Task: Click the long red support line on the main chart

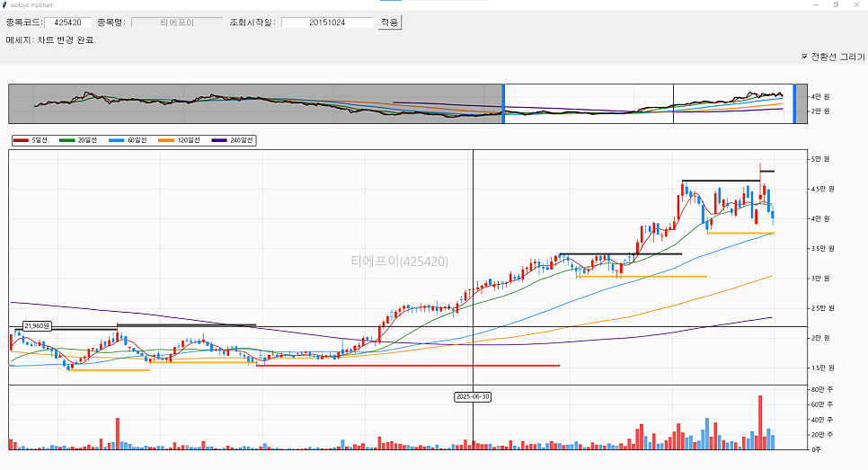Action: point(408,366)
